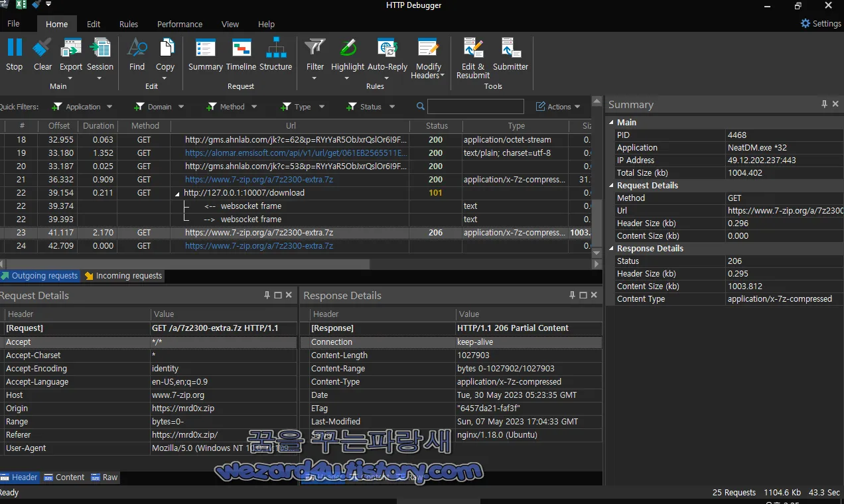Select the Incoming requests tab
Image resolution: width=844 pixels, height=504 pixels.
[x=123, y=275]
